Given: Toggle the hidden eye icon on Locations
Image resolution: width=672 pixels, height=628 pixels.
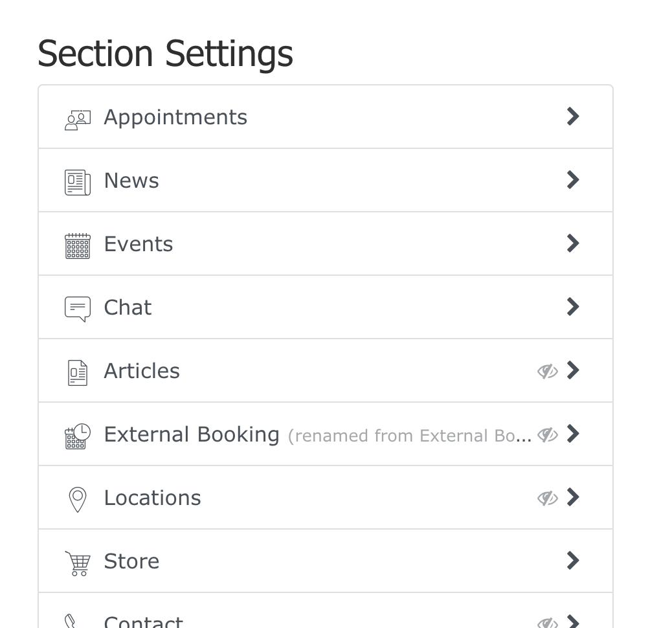Looking at the screenshot, I should 548,498.
